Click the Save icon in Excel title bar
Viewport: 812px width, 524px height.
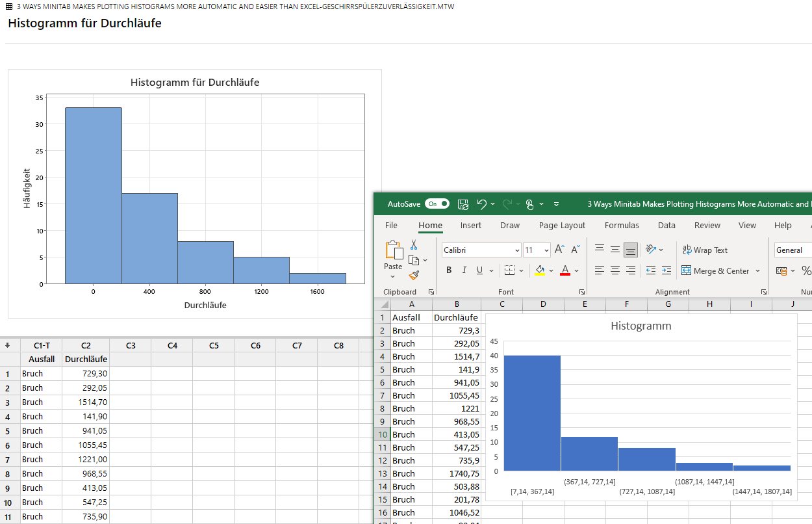click(x=463, y=204)
